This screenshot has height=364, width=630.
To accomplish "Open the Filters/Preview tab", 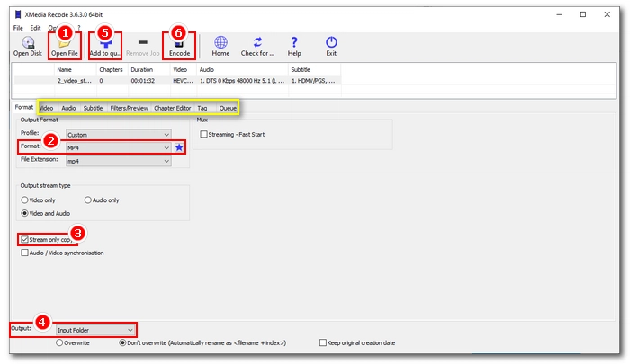I will click(129, 108).
